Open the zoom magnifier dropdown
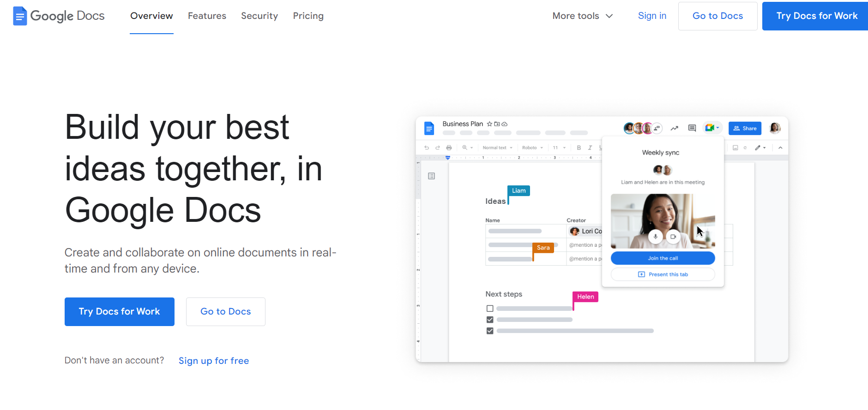This screenshot has height=410, width=868. pyautogui.click(x=468, y=148)
